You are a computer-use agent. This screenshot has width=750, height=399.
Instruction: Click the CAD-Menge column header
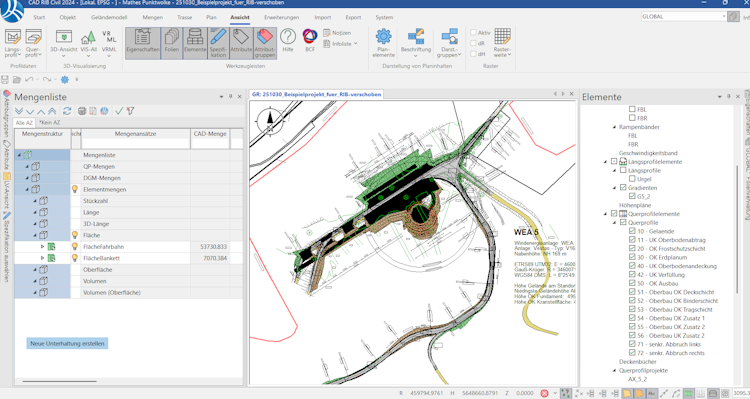coord(210,134)
